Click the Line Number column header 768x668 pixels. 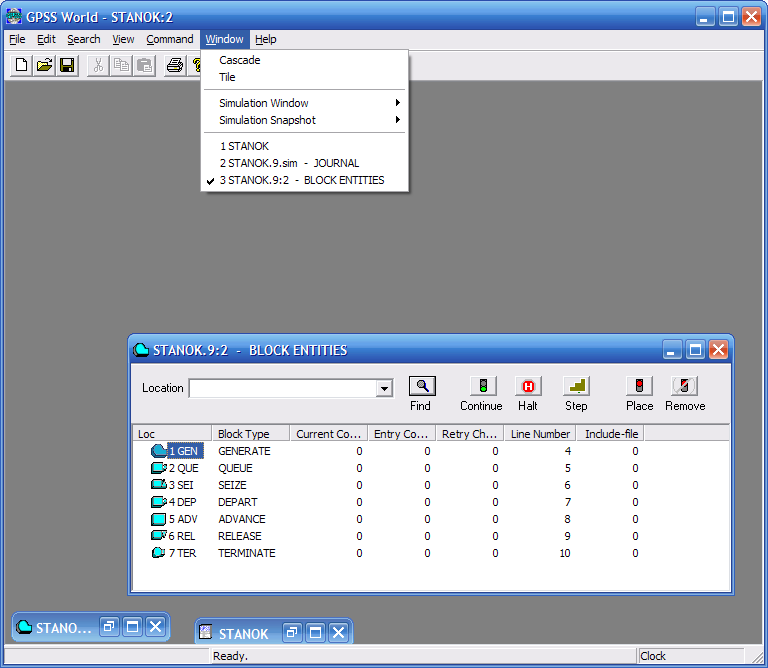coord(541,434)
